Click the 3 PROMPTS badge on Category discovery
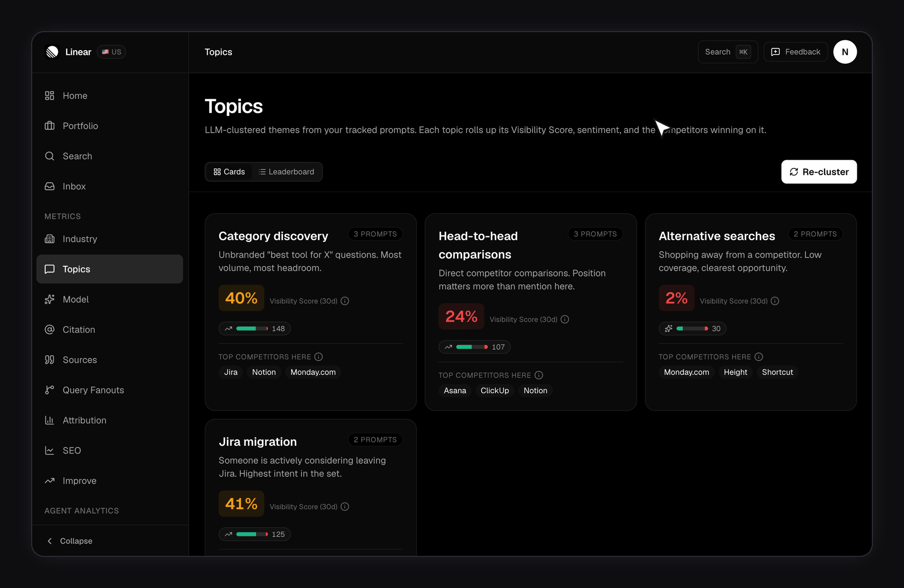Image resolution: width=904 pixels, height=588 pixels. [x=375, y=234]
